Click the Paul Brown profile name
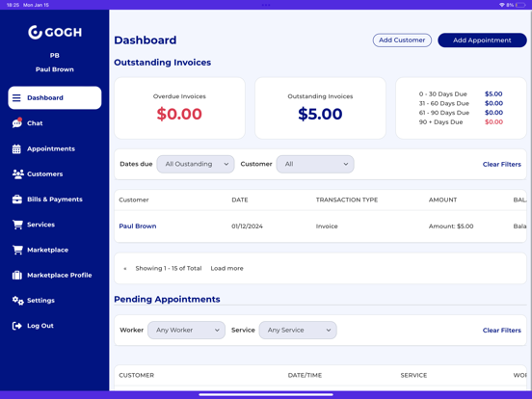The image size is (532, 399). [x=55, y=69]
